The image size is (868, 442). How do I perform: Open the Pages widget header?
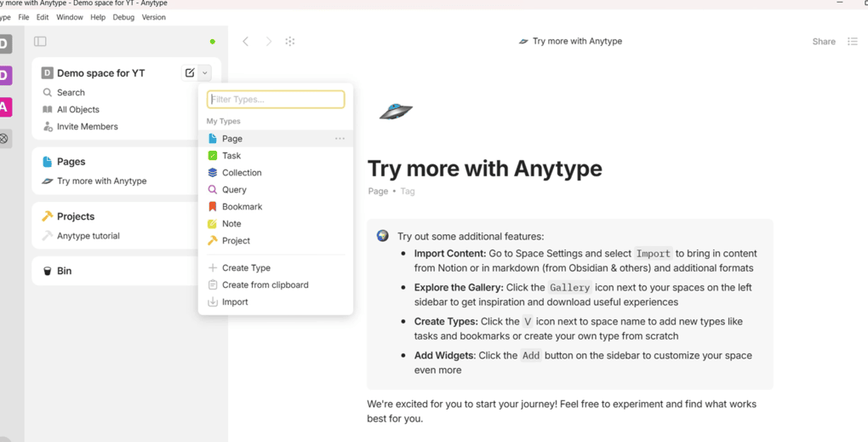coord(71,162)
